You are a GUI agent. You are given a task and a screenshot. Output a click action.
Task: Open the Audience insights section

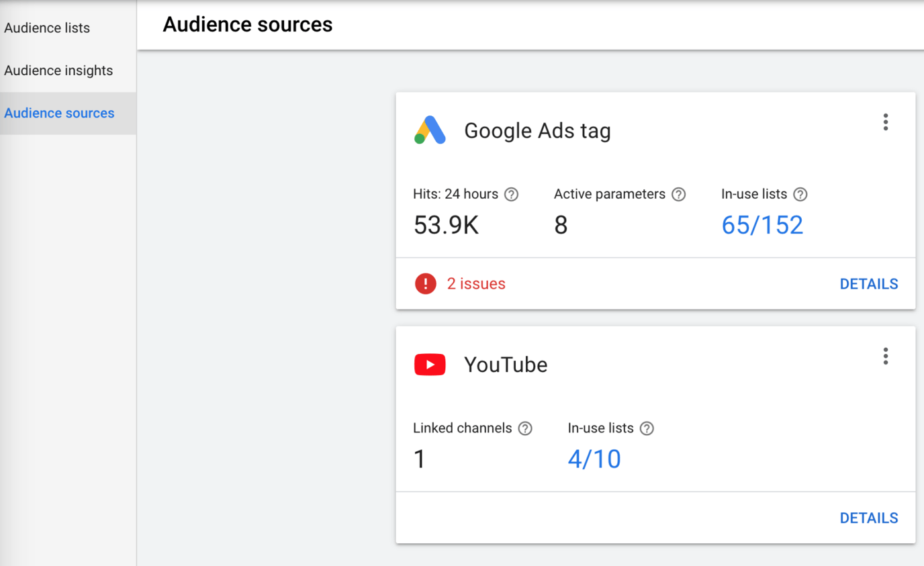(x=58, y=70)
